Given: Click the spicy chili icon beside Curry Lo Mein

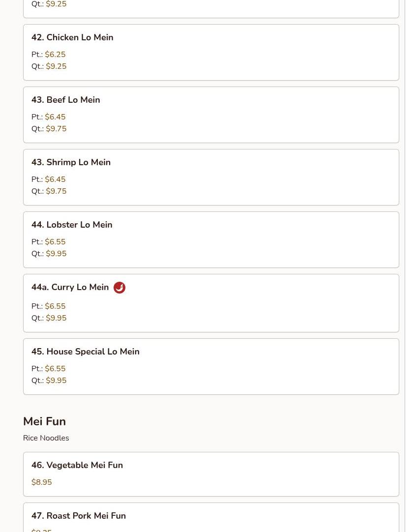Looking at the screenshot, I should pyautogui.click(x=119, y=287).
